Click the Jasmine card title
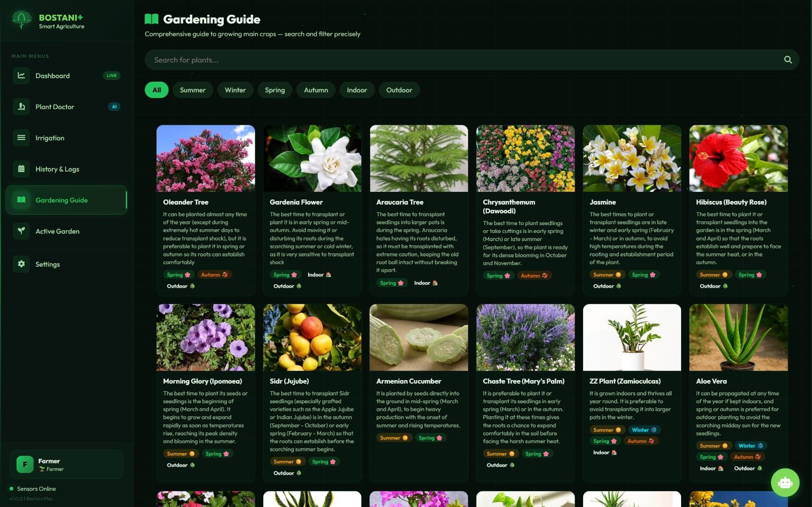This screenshot has height=507, width=812. coord(602,202)
